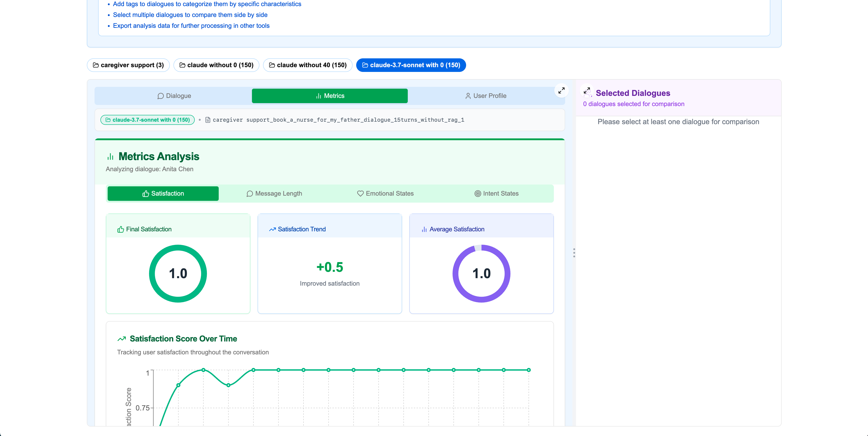Click '0 dialogues selected for comparison' text
868x436 pixels.
(633, 104)
